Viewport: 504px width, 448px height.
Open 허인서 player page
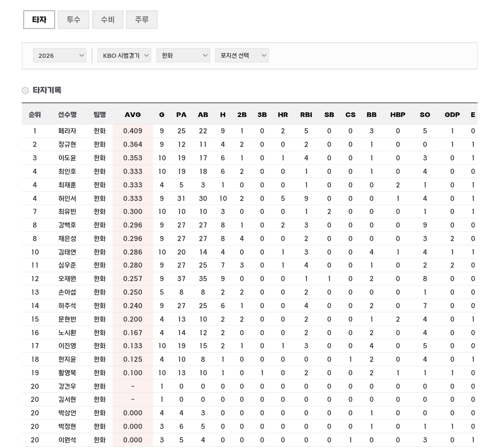point(67,199)
